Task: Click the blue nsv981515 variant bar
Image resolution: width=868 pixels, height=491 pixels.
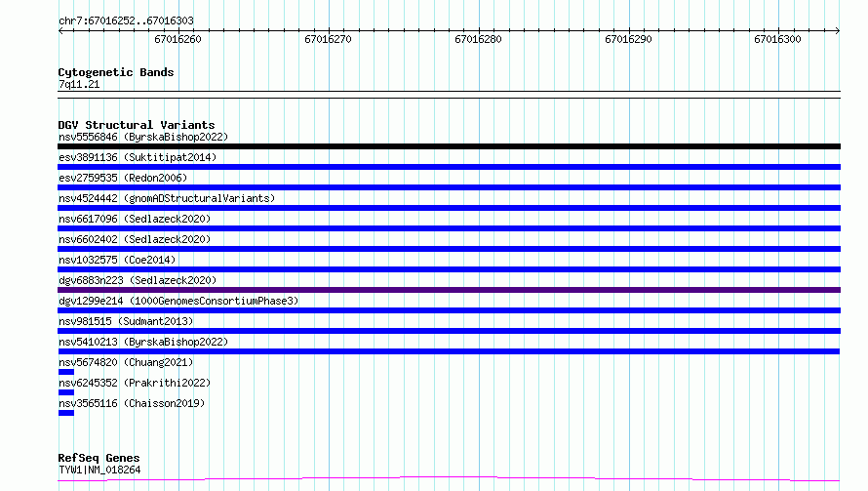Action: coord(449,331)
